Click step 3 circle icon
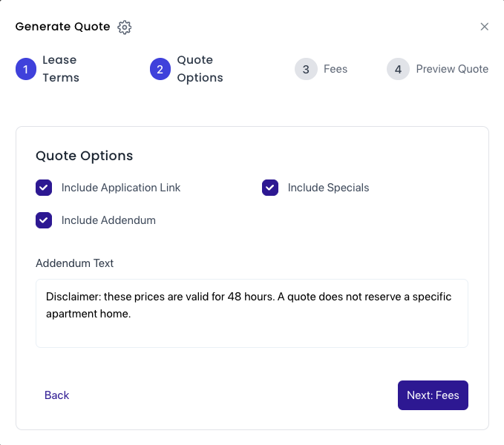504x445 pixels. (305, 69)
